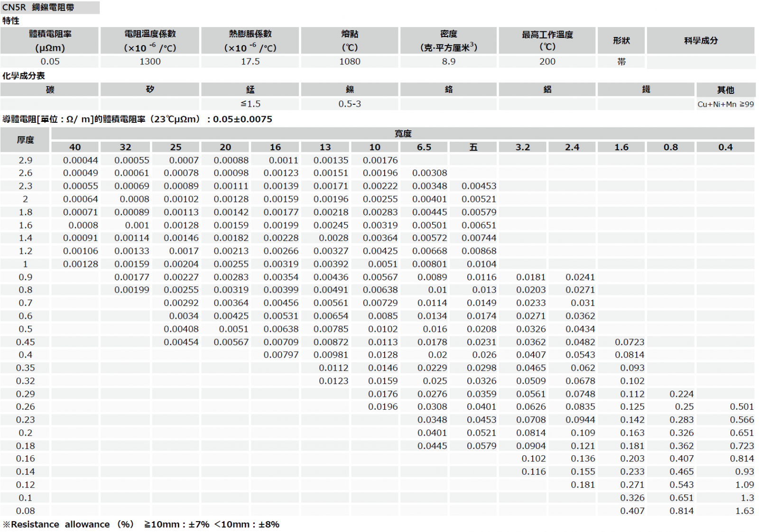This screenshot has height=532, width=759.
Task: Click the width column header 3.2
Action: 523,147
